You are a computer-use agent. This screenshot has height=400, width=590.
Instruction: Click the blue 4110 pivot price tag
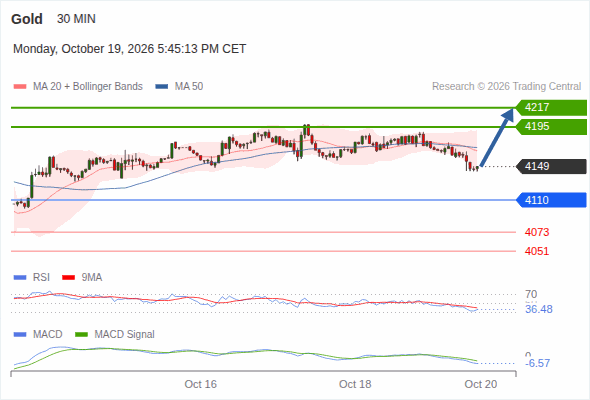point(551,200)
